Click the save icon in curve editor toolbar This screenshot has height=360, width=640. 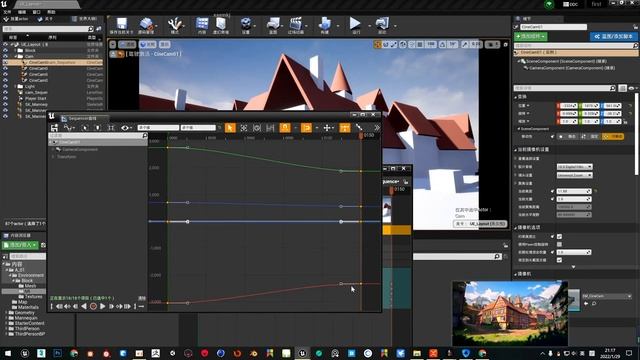click(x=54, y=128)
